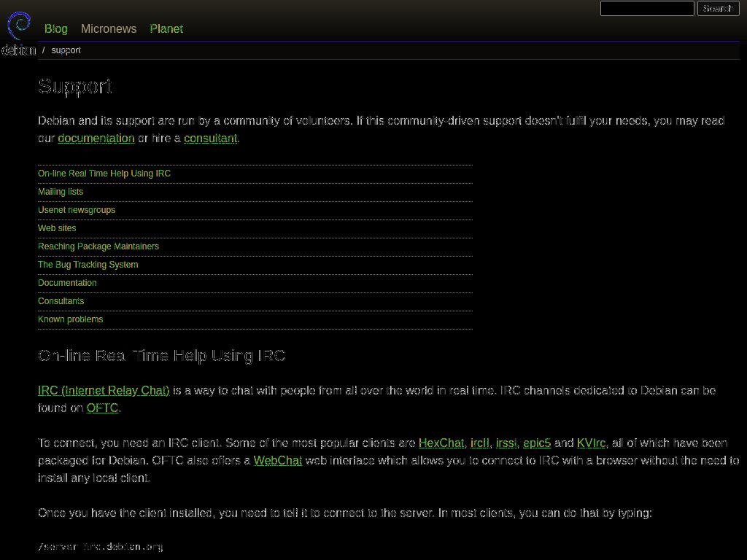Jump to Known problems section

(x=71, y=319)
